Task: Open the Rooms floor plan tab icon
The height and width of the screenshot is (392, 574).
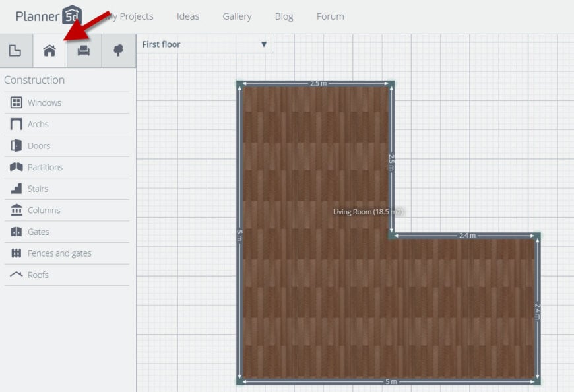Action: 15,51
